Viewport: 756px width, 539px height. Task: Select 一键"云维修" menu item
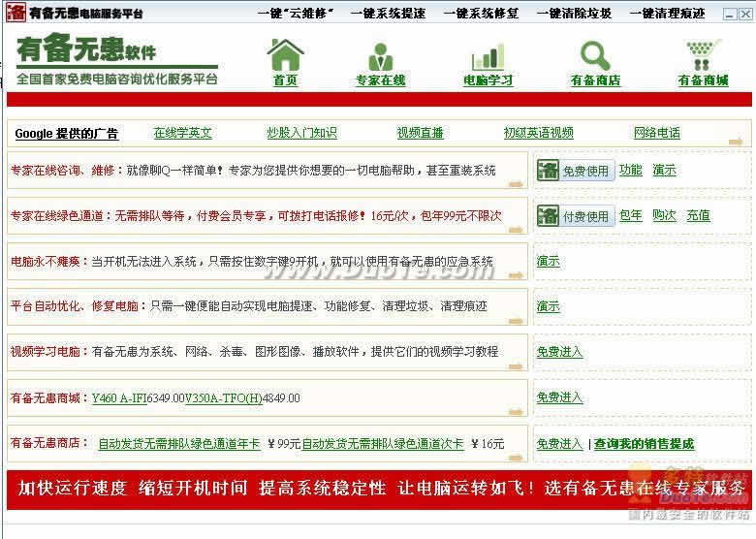296,13
